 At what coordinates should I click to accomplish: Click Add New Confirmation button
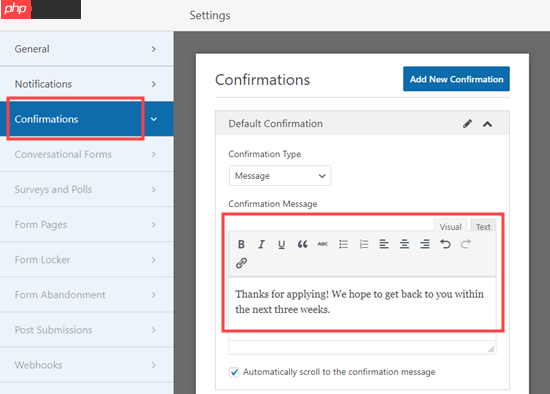456,79
